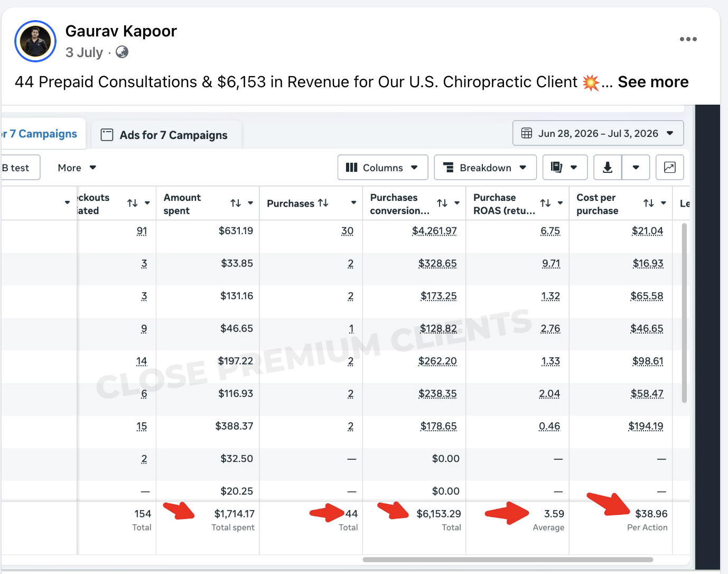
Task: Click the $194.19 cost per purchase
Action: coord(646,426)
